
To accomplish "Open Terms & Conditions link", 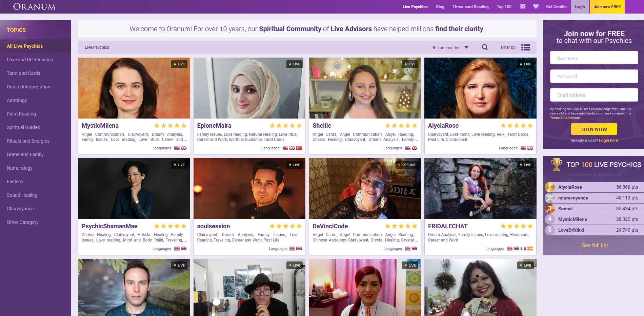I will tap(565, 118).
